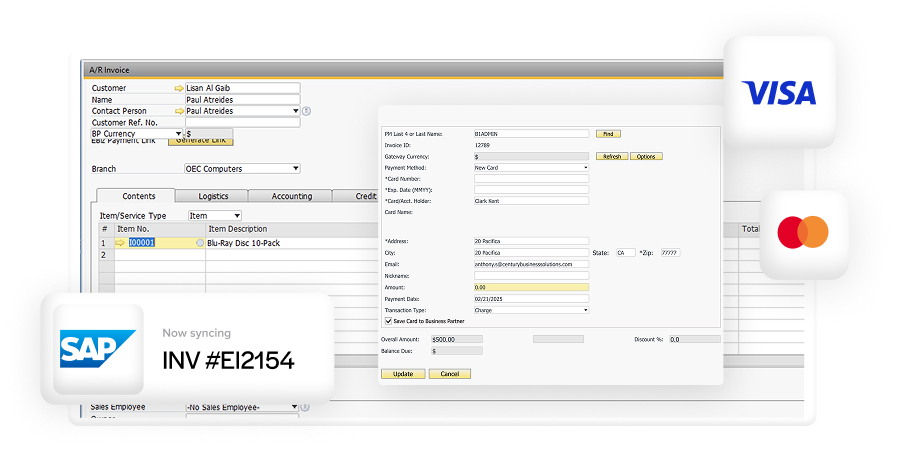Open the BP Currency dropdown

pos(178,133)
